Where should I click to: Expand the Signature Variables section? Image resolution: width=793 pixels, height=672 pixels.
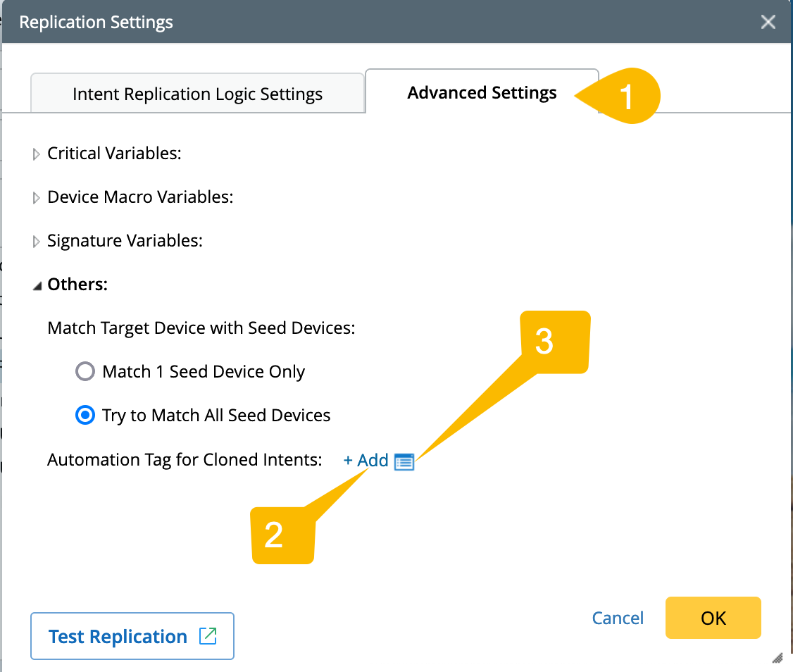[37, 241]
